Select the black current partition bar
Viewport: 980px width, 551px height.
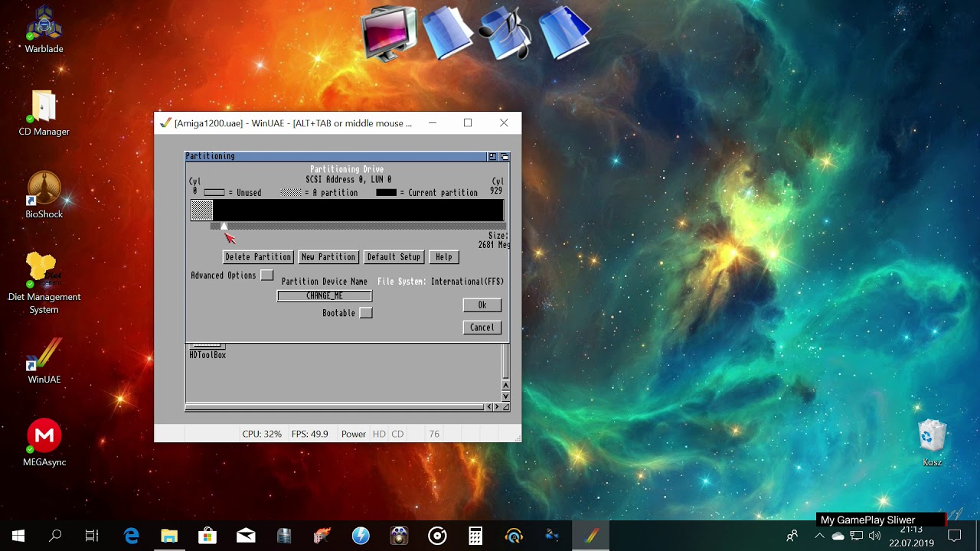[358, 210]
